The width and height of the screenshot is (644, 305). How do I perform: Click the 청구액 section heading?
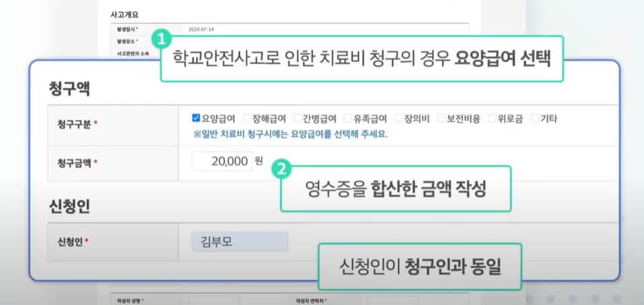click(x=69, y=89)
